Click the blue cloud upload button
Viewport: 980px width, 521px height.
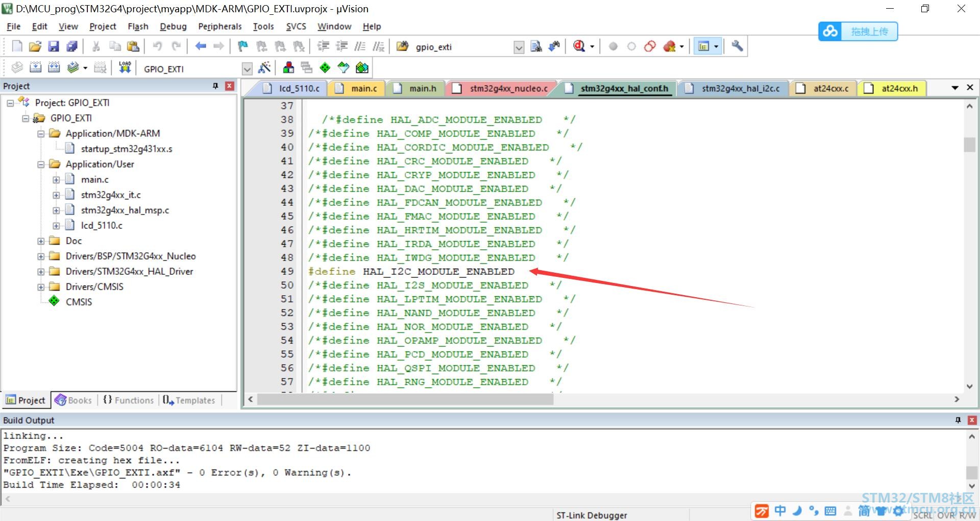click(x=858, y=31)
